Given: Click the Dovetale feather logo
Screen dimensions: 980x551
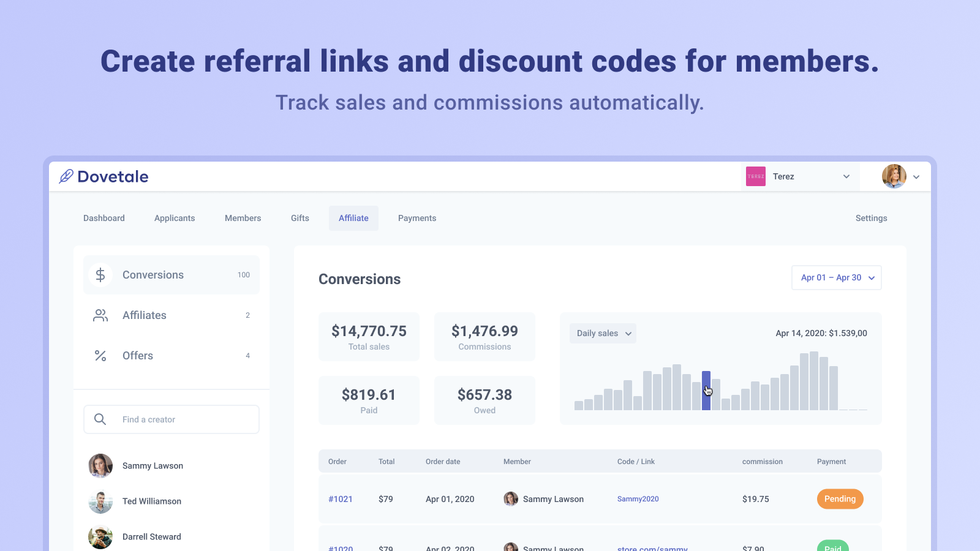Looking at the screenshot, I should coord(67,176).
